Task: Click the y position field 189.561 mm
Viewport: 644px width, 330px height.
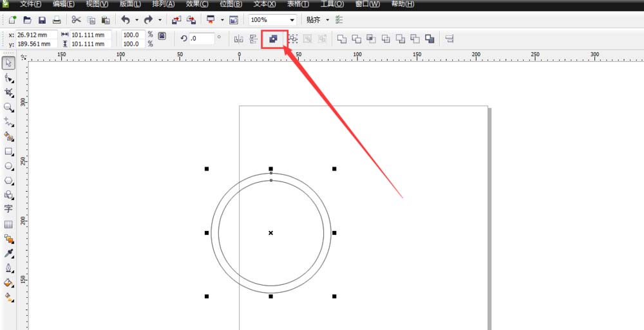Action: pyautogui.click(x=37, y=44)
